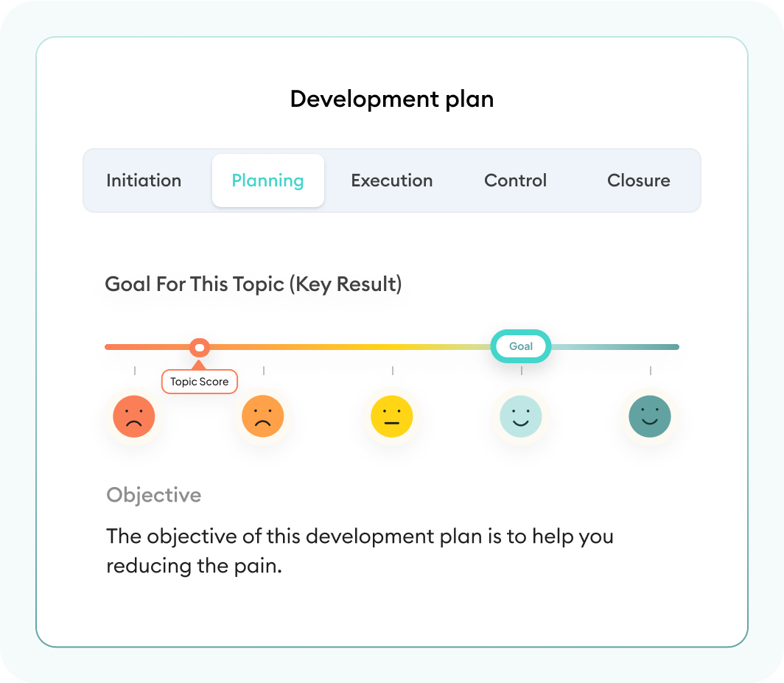Image resolution: width=784 pixels, height=683 pixels.
Task: Switch to the Initiation tab
Action: tap(144, 181)
